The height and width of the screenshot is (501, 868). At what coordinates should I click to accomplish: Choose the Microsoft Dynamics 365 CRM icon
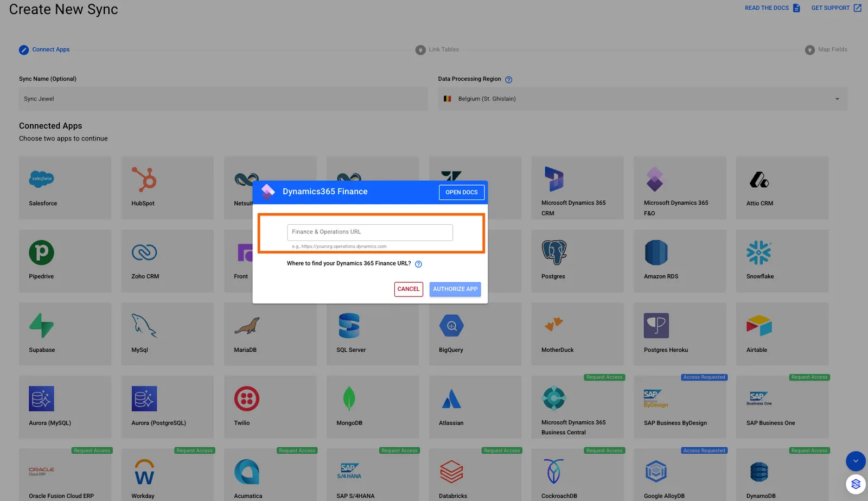tap(554, 179)
